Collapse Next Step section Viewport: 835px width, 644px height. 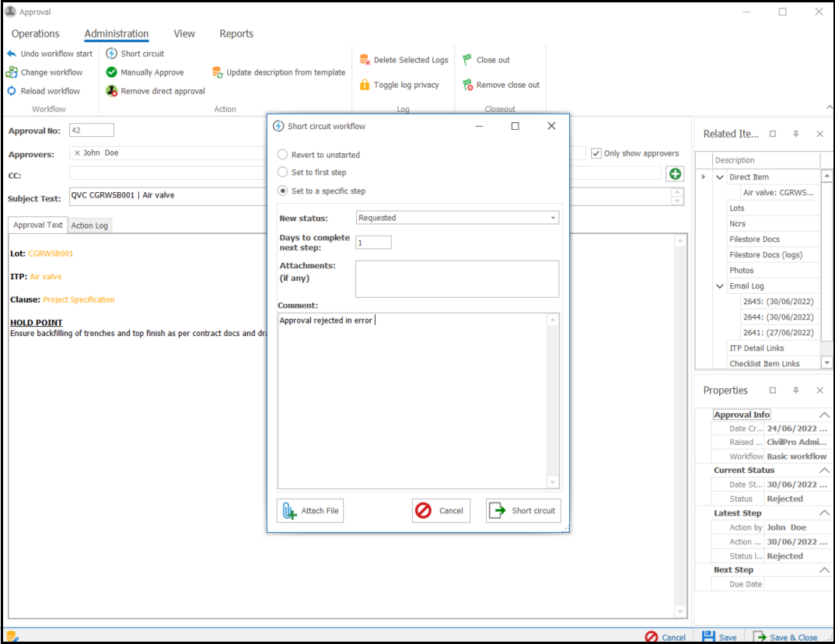coord(824,570)
